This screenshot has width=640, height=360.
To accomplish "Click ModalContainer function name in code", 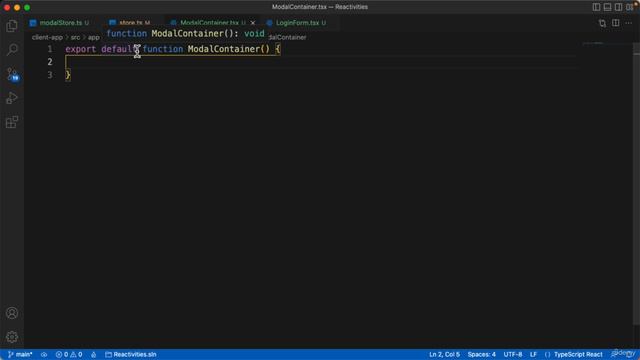I will pos(223,49).
